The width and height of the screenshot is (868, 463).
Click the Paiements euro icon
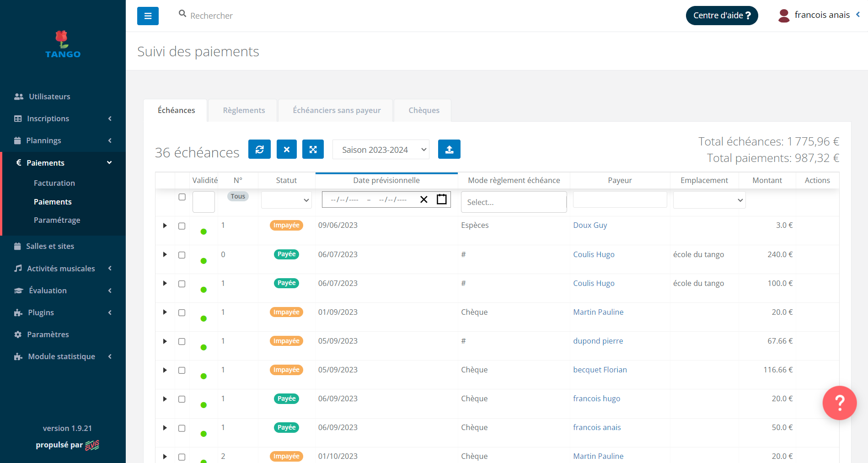click(19, 162)
